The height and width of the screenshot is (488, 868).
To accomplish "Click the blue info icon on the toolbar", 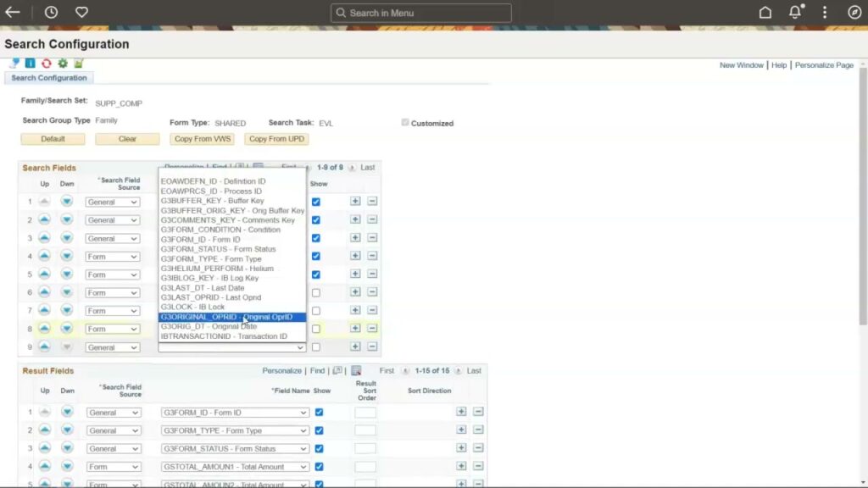I will 30,63.
